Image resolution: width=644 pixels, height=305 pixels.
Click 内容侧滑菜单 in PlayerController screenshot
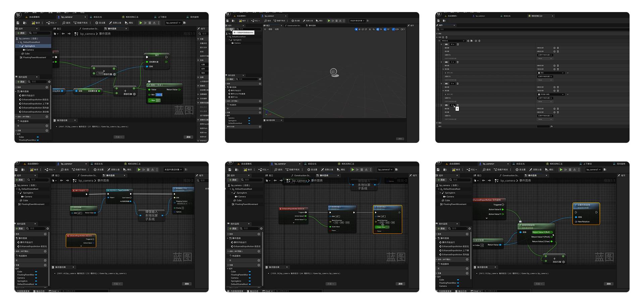pyautogui.click(x=22, y=291)
